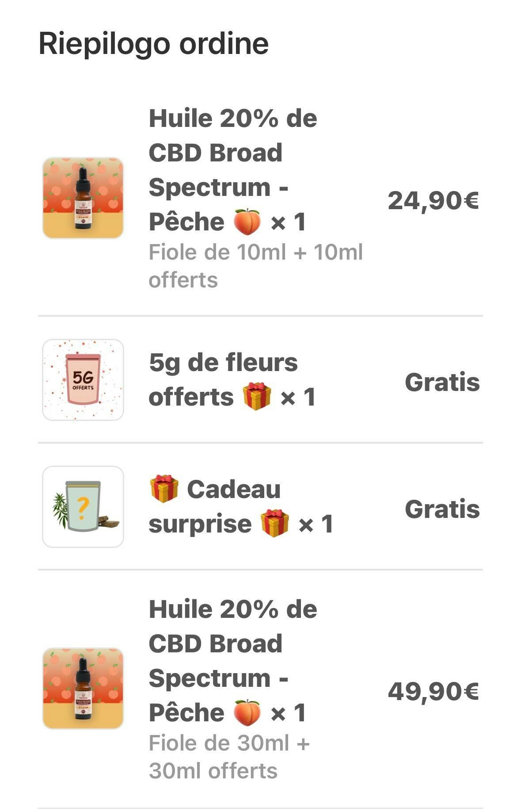The width and height of the screenshot is (521, 812).
Task: Tap "Gratis" on the Cadeau surprise row
Action: tap(442, 509)
